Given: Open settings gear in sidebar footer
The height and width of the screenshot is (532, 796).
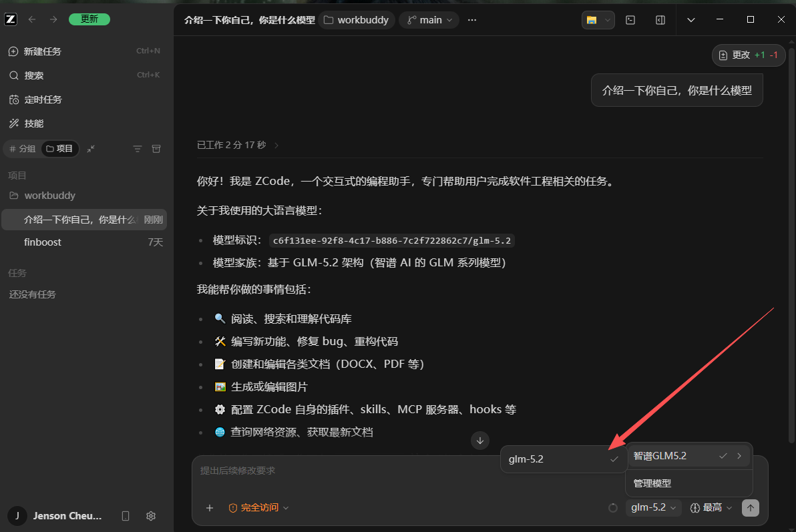Looking at the screenshot, I should click(151, 516).
